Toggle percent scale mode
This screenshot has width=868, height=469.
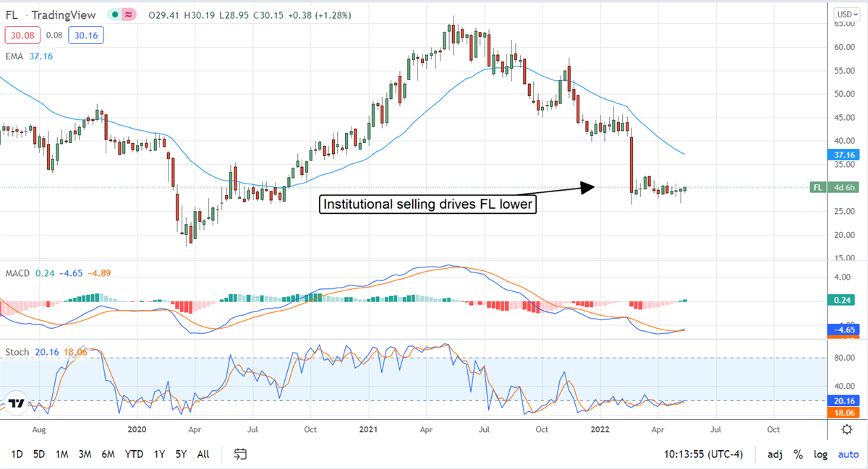coord(798,455)
